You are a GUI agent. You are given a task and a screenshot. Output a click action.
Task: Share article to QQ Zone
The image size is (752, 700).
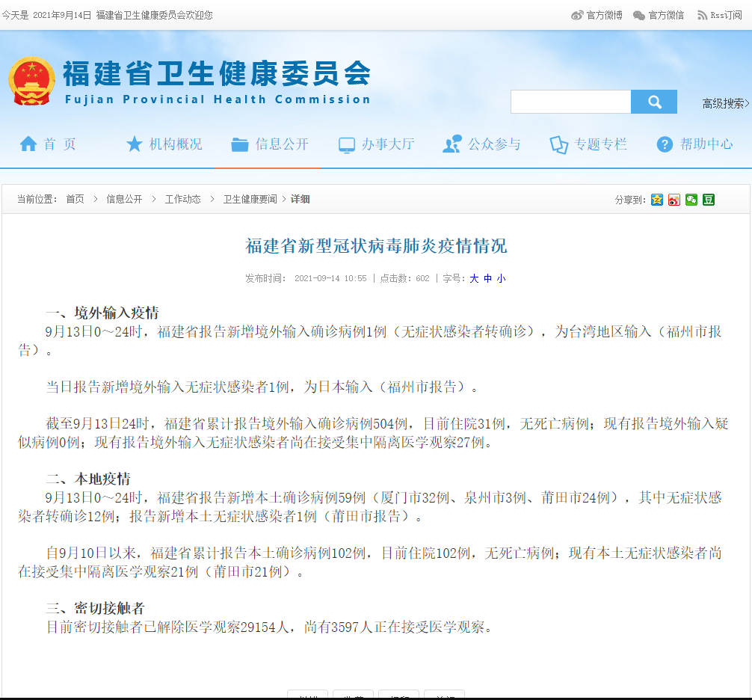click(x=657, y=200)
